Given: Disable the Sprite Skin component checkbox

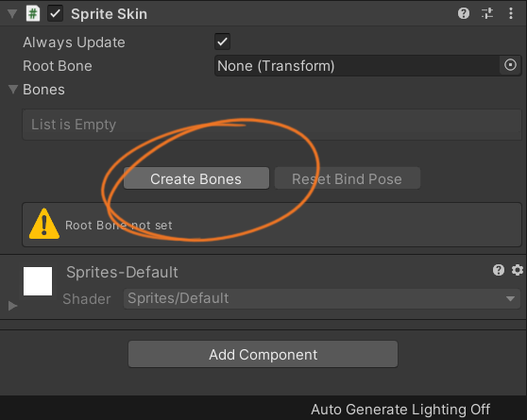Looking at the screenshot, I should point(55,14).
